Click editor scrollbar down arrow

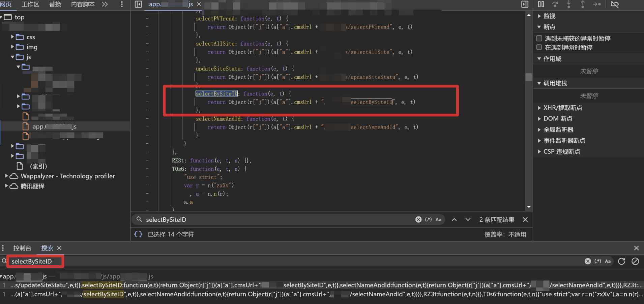(529, 207)
